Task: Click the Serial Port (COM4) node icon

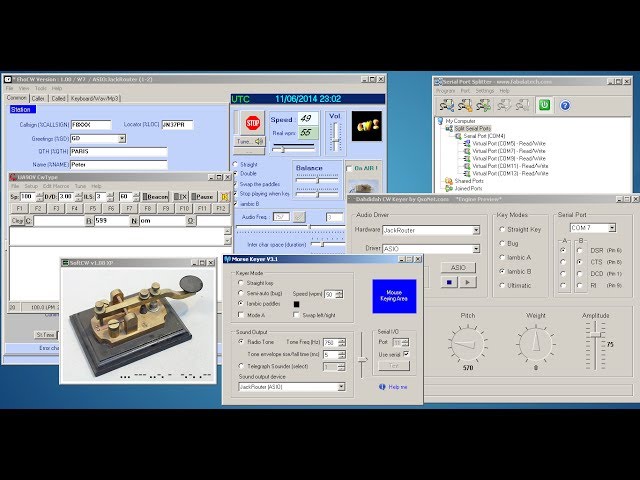Action: coord(458,136)
